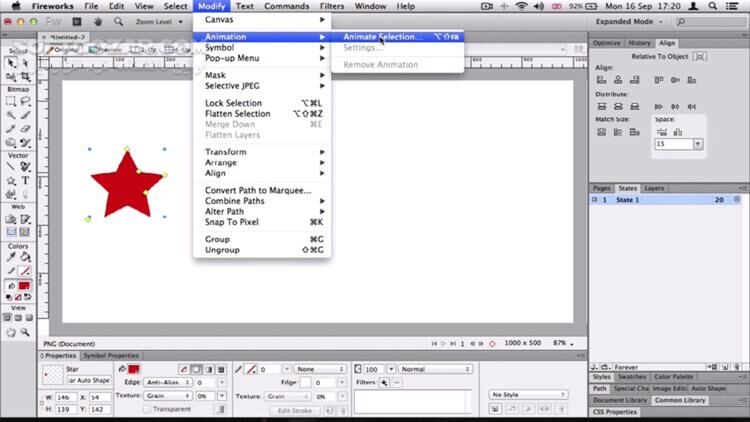Viewport: 750px width, 422px height.
Task: Enable the Transparent checkbox
Action: pos(147,409)
